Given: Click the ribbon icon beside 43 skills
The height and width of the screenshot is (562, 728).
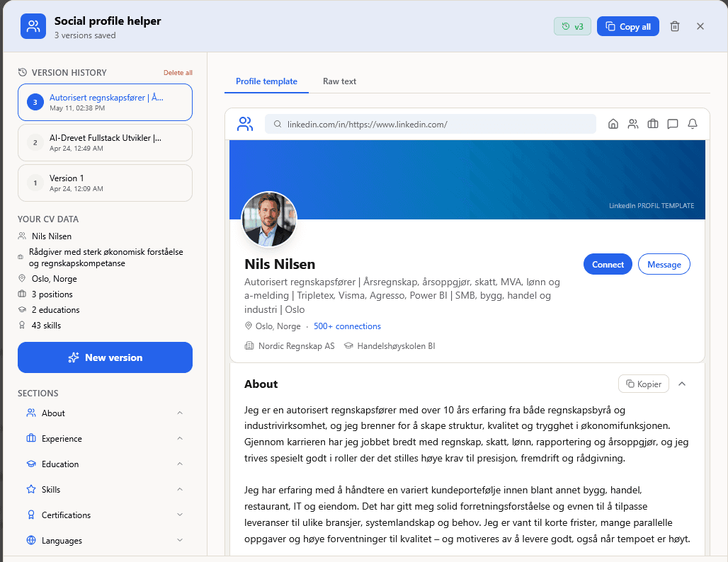Looking at the screenshot, I should [22, 326].
